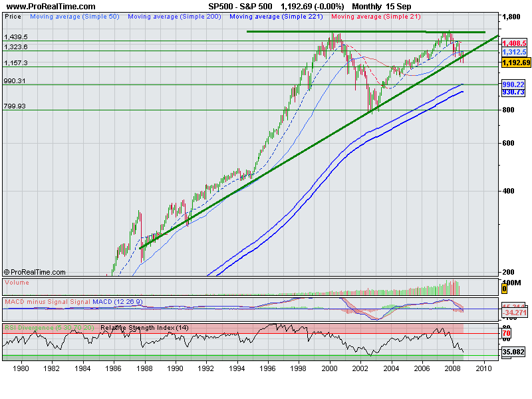The image size is (532, 399).
Task: Click the 100M volume axis label
Action: [x=511, y=283]
